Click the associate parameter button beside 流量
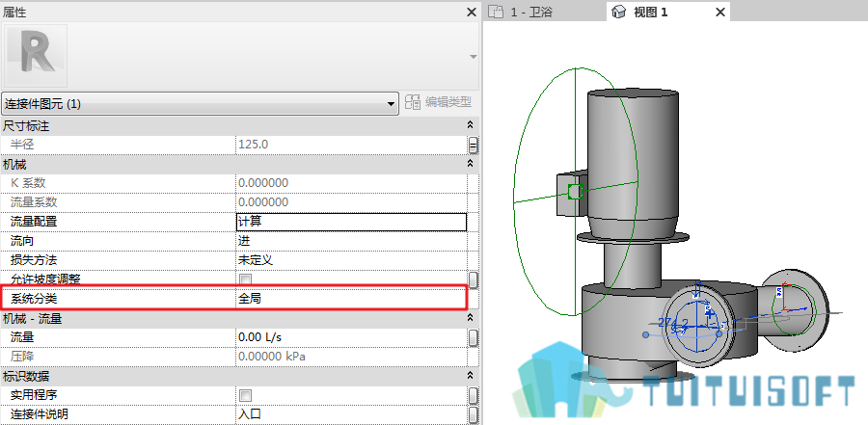Image resolution: width=868 pixels, height=425 pixels. (x=474, y=337)
